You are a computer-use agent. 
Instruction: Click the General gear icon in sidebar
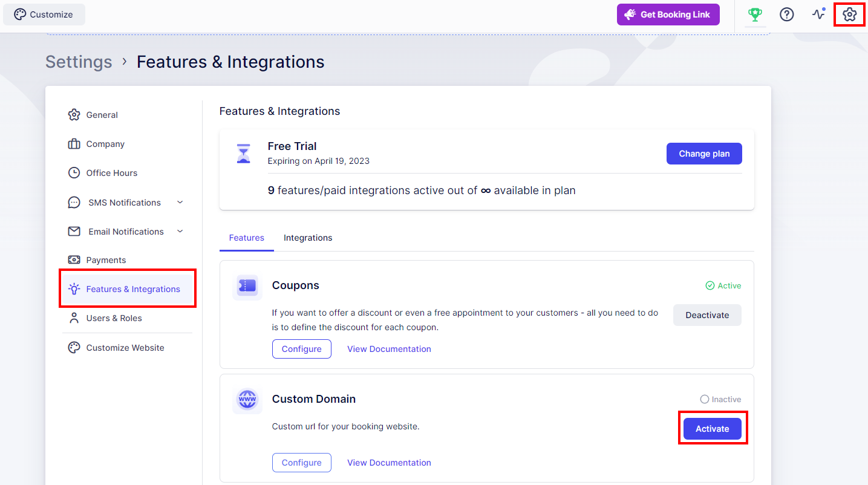[74, 115]
